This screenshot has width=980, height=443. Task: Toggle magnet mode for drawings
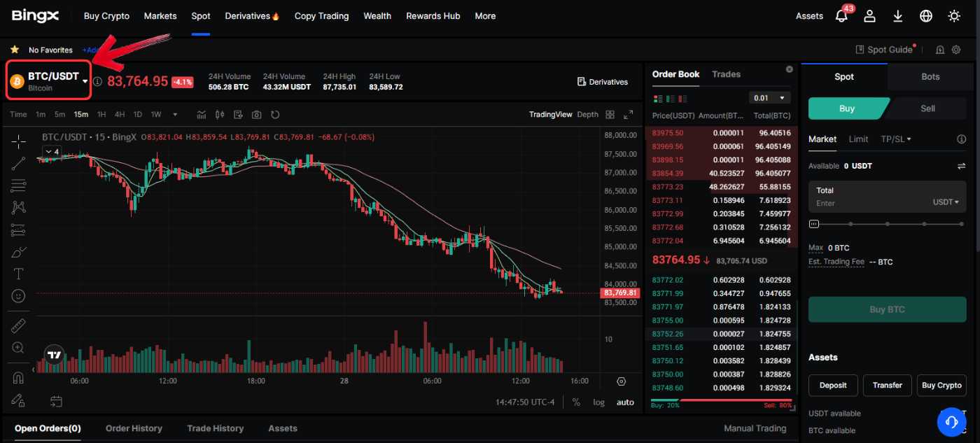click(x=18, y=378)
